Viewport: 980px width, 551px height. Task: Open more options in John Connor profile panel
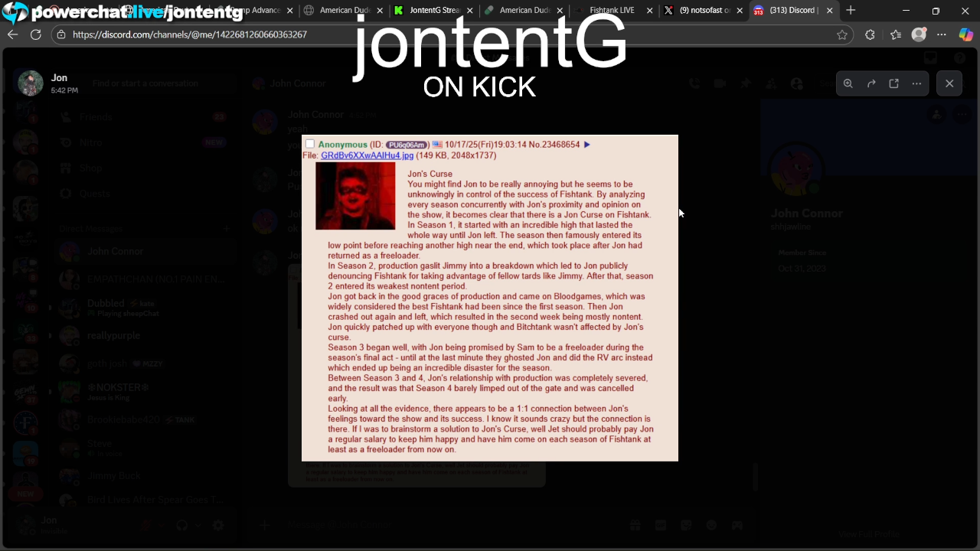coord(962,115)
